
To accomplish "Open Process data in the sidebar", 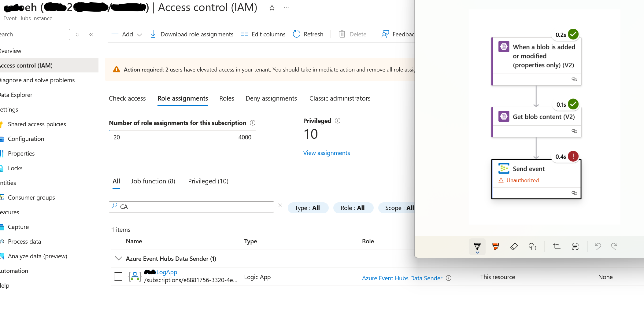I will 24,241.
